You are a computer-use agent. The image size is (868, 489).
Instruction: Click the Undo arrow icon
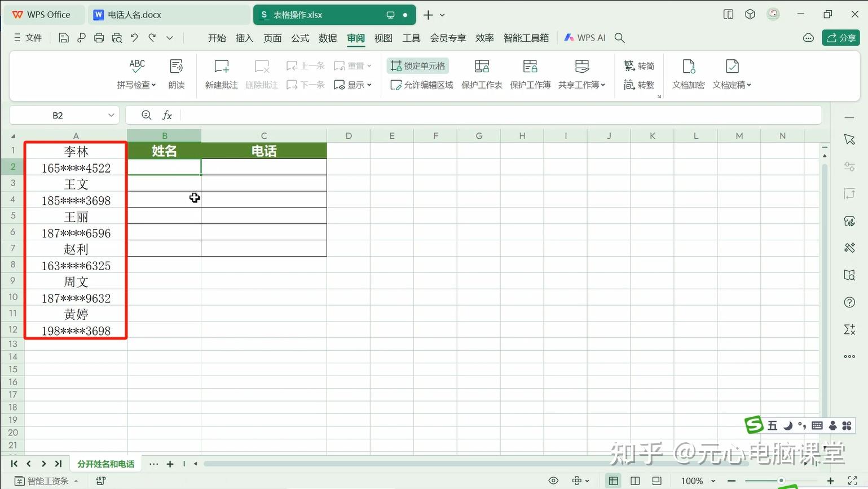pyautogui.click(x=134, y=38)
